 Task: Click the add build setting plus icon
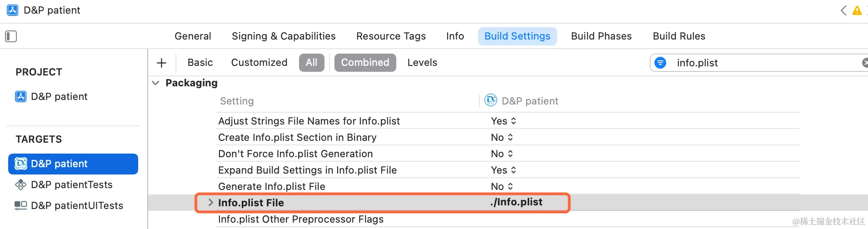[x=161, y=63]
